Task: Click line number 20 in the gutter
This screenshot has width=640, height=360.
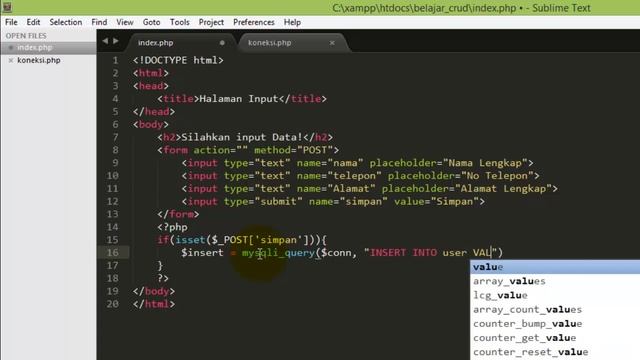Action: click(113, 304)
